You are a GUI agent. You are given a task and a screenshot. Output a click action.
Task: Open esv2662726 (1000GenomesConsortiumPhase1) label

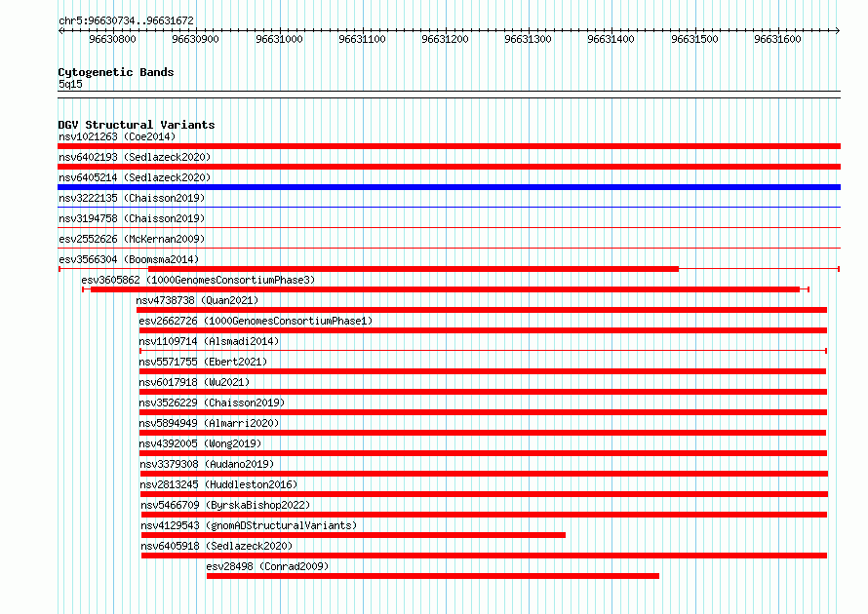point(256,321)
